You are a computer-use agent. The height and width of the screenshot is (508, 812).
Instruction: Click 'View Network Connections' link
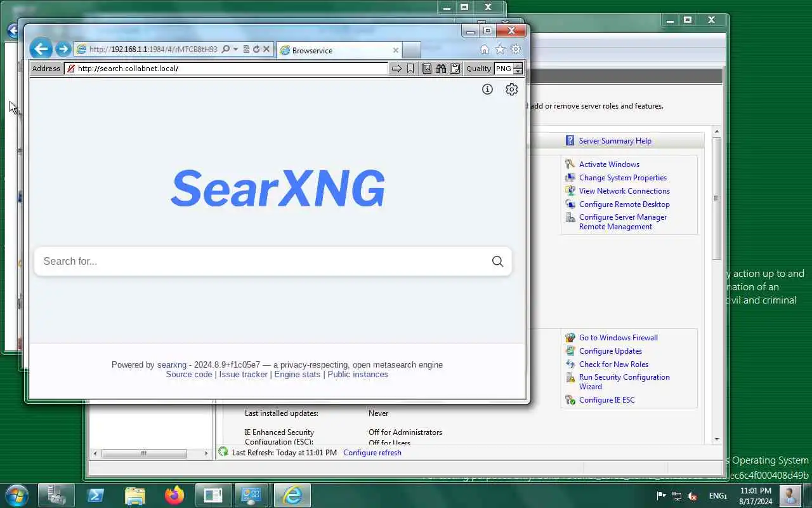pos(624,191)
